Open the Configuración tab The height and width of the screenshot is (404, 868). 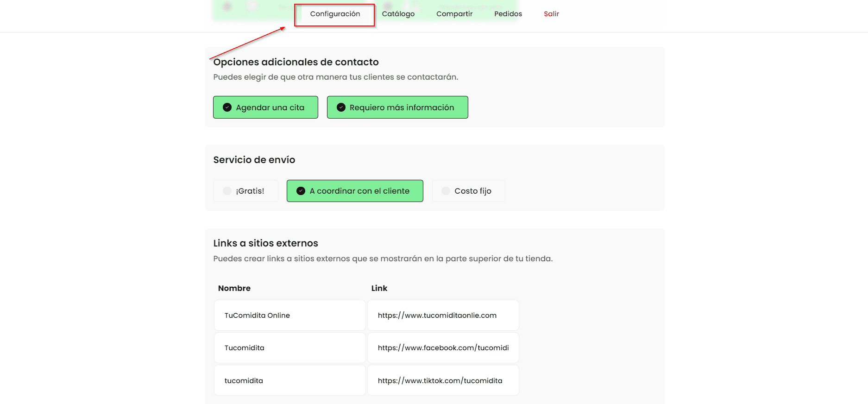tap(335, 14)
